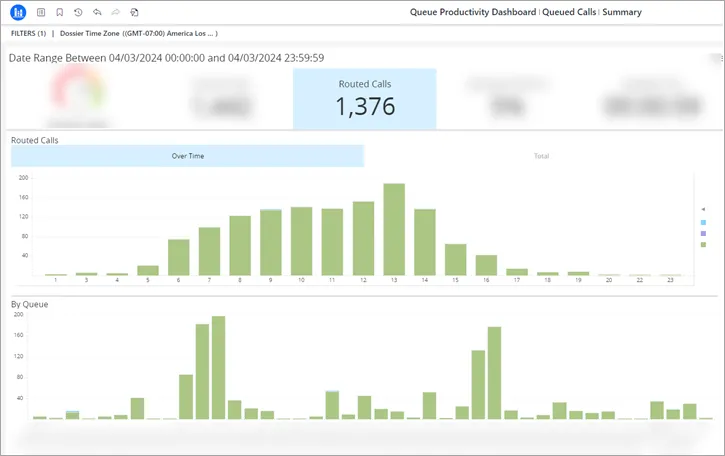Switch to the Over Time tab
725x456 pixels.
click(188, 156)
